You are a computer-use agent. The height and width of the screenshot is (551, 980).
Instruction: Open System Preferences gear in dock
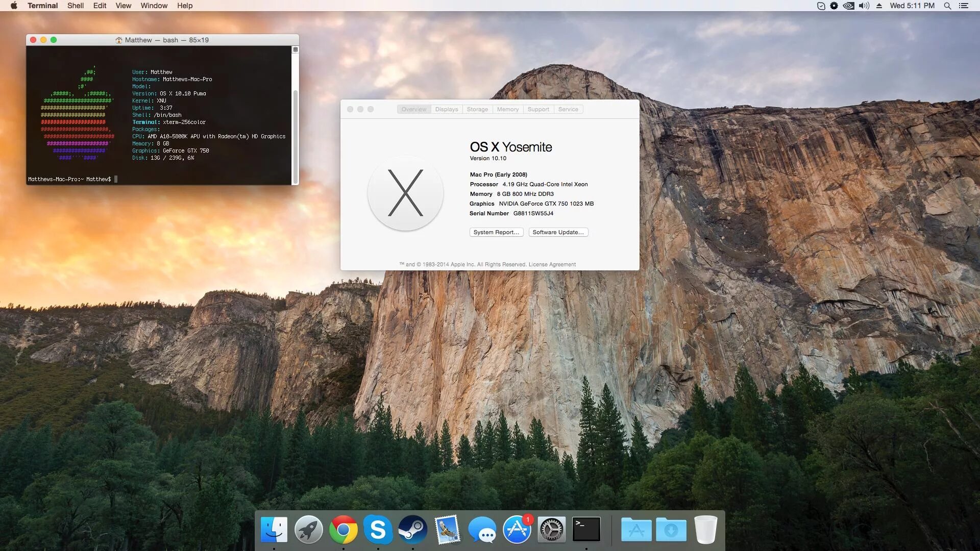(x=551, y=530)
